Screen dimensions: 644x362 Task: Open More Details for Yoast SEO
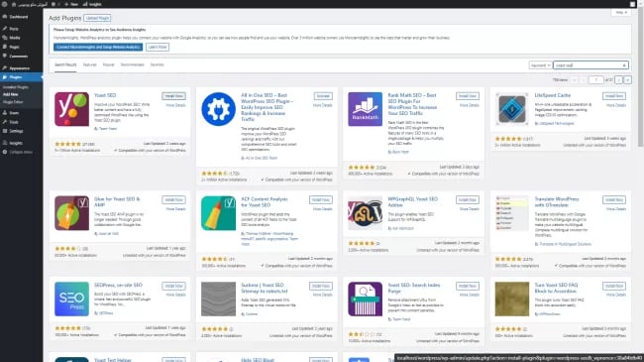point(175,105)
